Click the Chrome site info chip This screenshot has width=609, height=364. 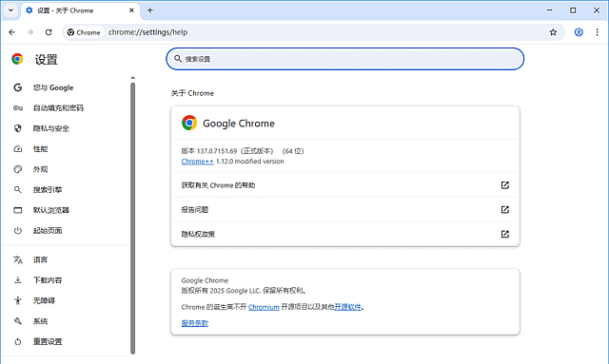(84, 32)
